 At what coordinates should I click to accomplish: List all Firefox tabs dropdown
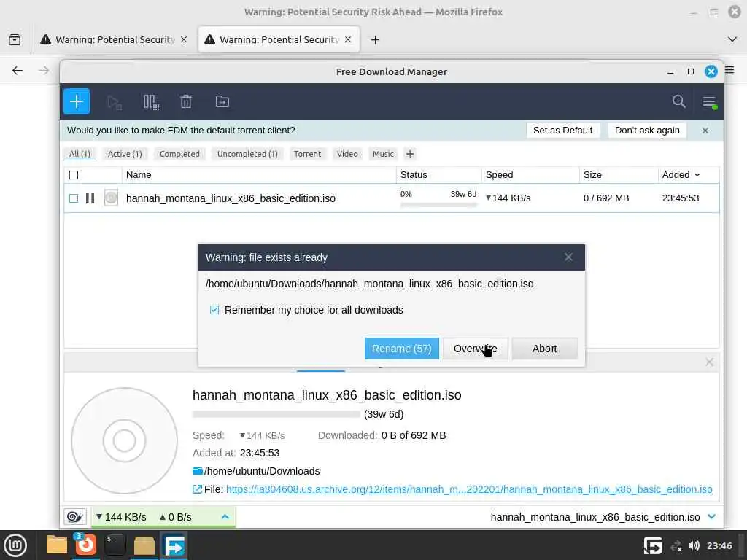coord(732,39)
